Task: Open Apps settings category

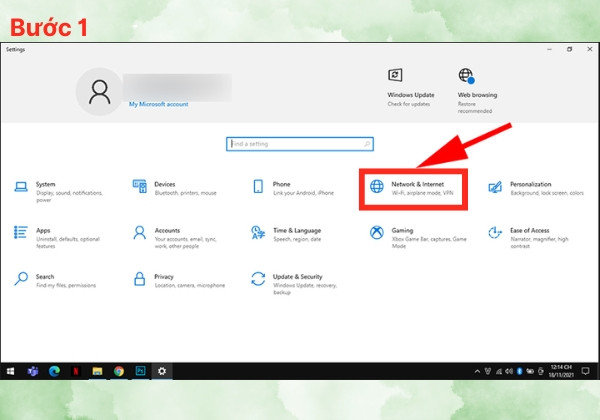Action: click(x=57, y=237)
